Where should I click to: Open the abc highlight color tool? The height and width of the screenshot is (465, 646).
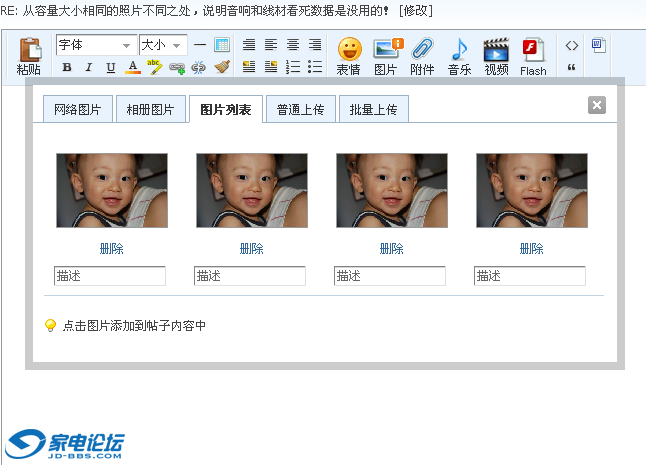(154, 67)
